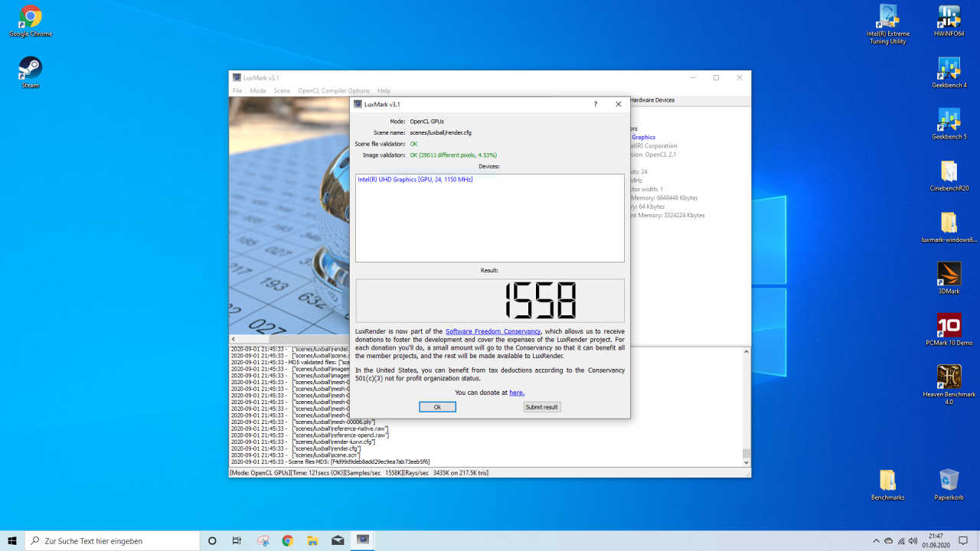Screen dimensions: 980x551
Task: Select LuxMark taskbar button
Action: pyautogui.click(x=363, y=540)
